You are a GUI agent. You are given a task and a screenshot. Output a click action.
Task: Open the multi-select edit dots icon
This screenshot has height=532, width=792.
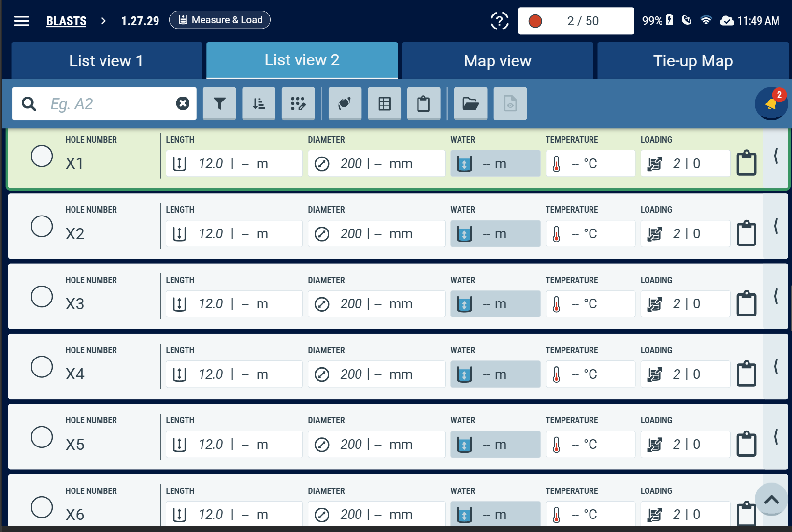coord(298,103)
